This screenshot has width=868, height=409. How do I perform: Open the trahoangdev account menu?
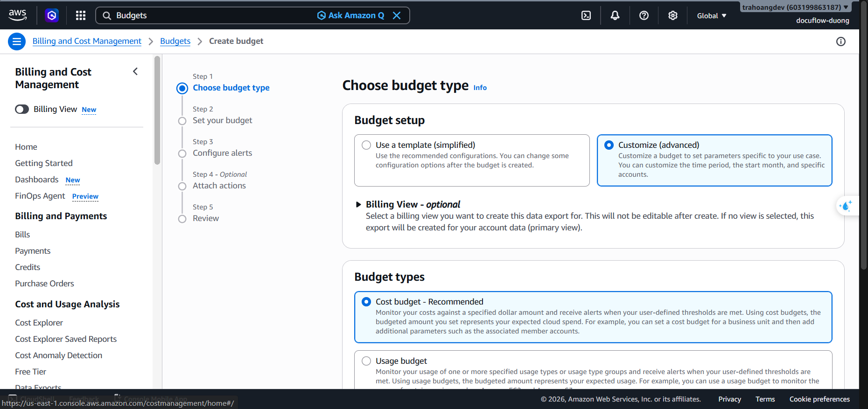pos(795,7)
